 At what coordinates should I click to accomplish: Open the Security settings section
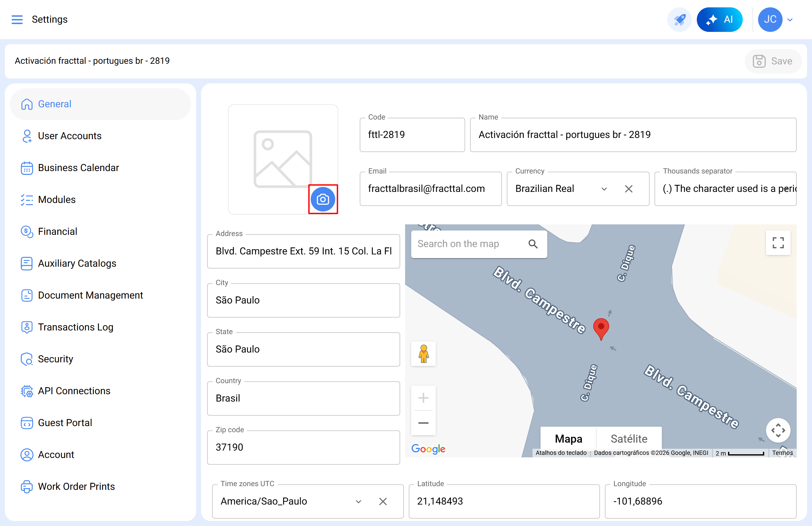tap(55, 359)
